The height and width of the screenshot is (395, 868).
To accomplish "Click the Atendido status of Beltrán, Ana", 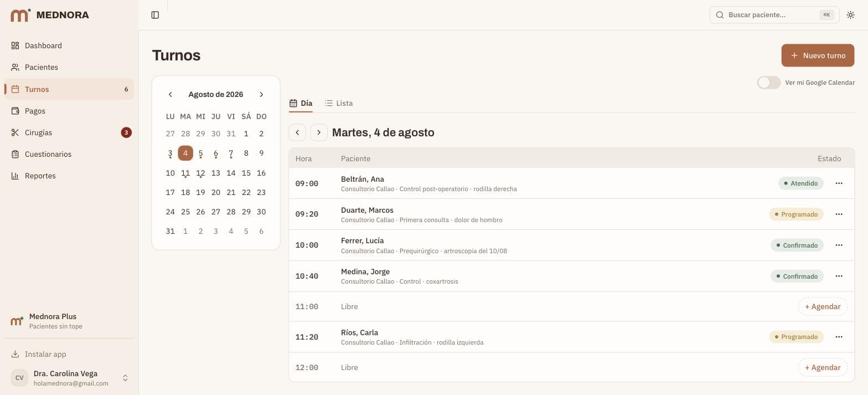I will (x=800, y=183).
